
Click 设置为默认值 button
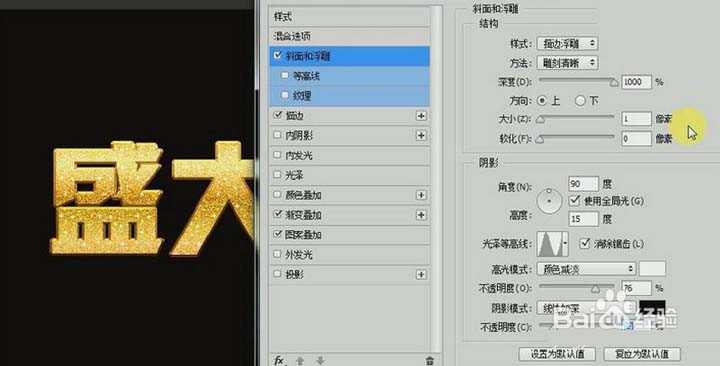click(x=557, y=354)
